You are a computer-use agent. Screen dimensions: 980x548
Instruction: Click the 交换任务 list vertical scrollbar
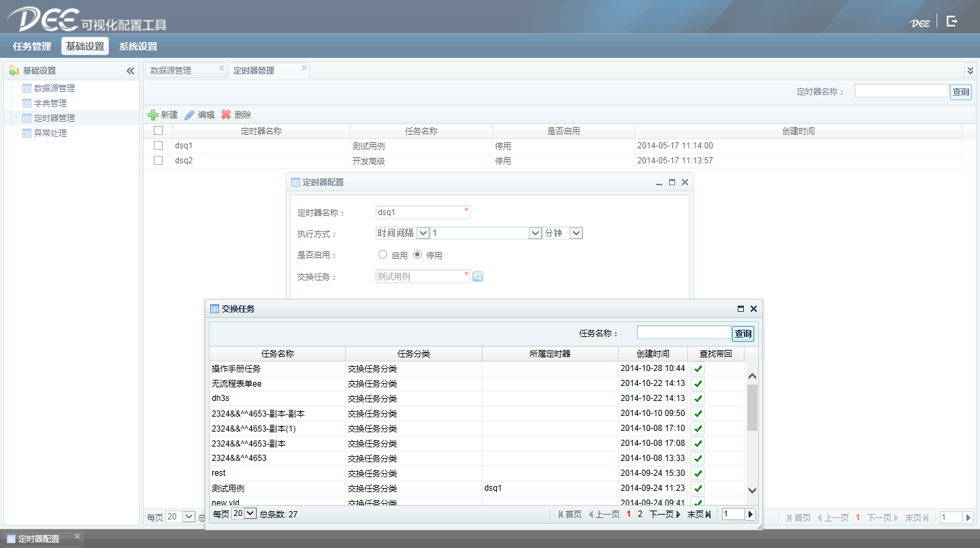pyautogui.click(x=752, y=408)
